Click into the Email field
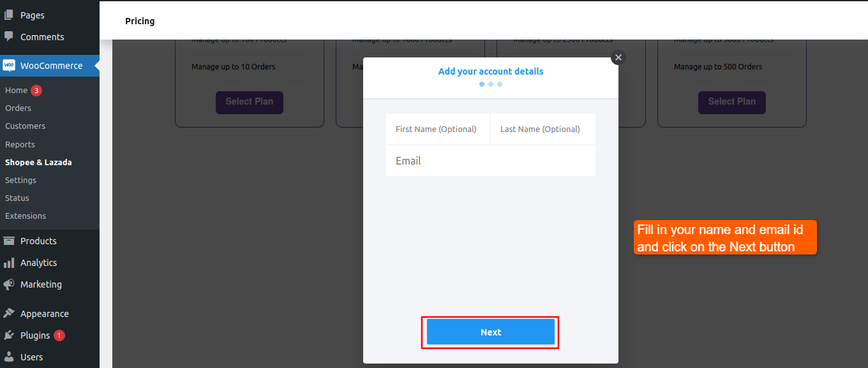Image resolution: width=868 pixels, height=368 pixels. coord(490,161)
